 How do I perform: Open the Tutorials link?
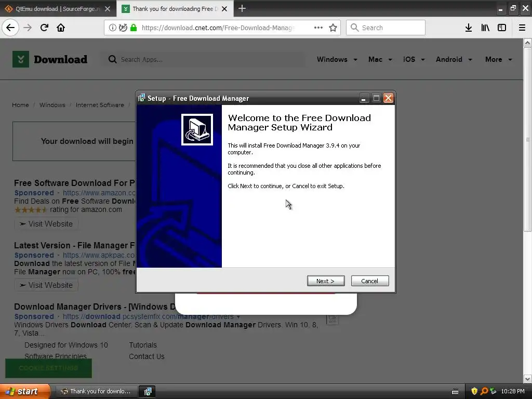(143, 345)
